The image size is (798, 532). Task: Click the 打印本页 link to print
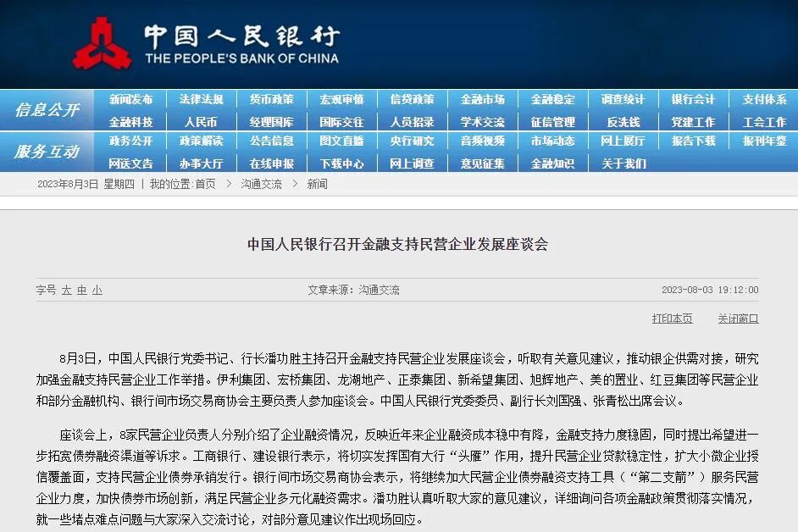(673, 319)
